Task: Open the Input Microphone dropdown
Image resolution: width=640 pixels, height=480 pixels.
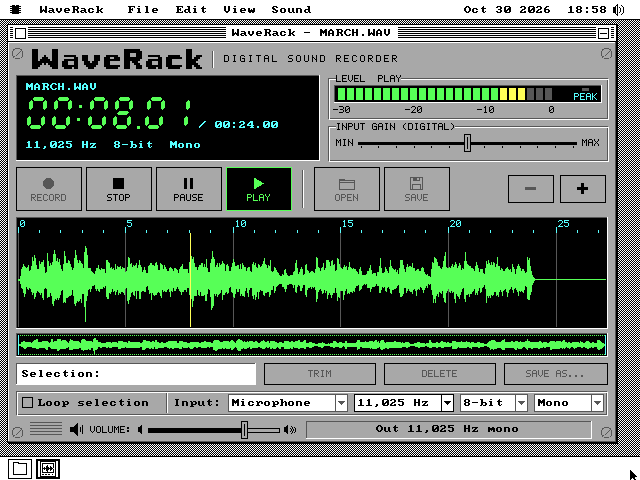Action: [x=288, y=403]
